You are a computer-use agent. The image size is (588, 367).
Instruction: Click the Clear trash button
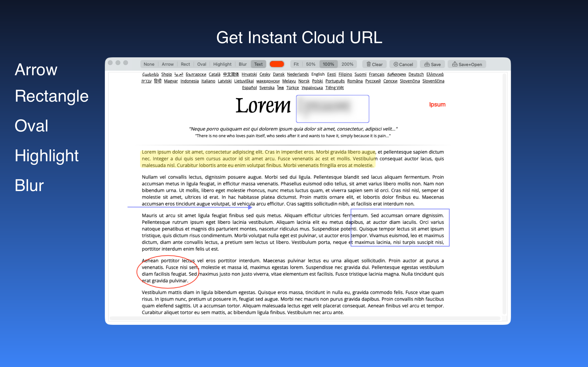click(374, 64)
